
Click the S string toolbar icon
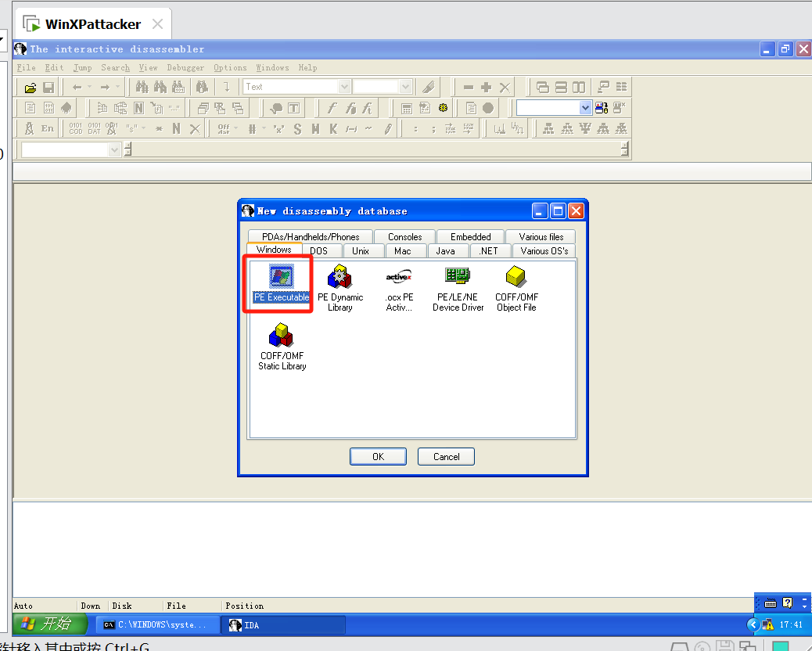297,129
